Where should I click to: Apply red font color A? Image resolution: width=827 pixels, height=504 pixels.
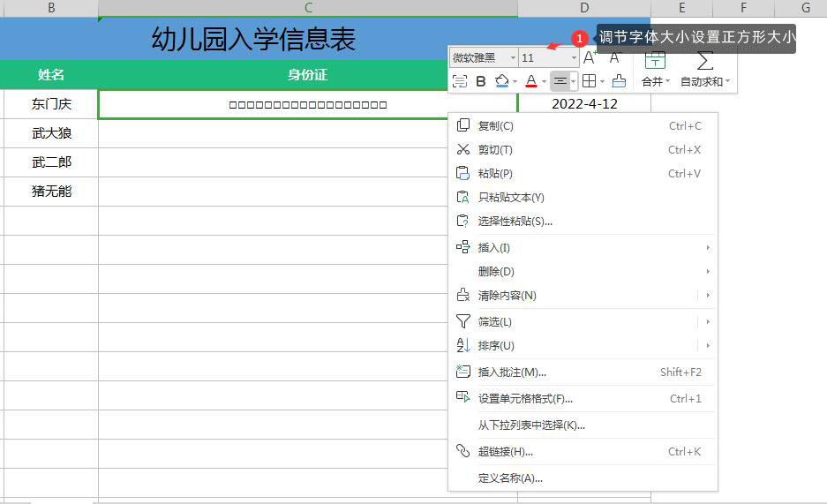531,81
